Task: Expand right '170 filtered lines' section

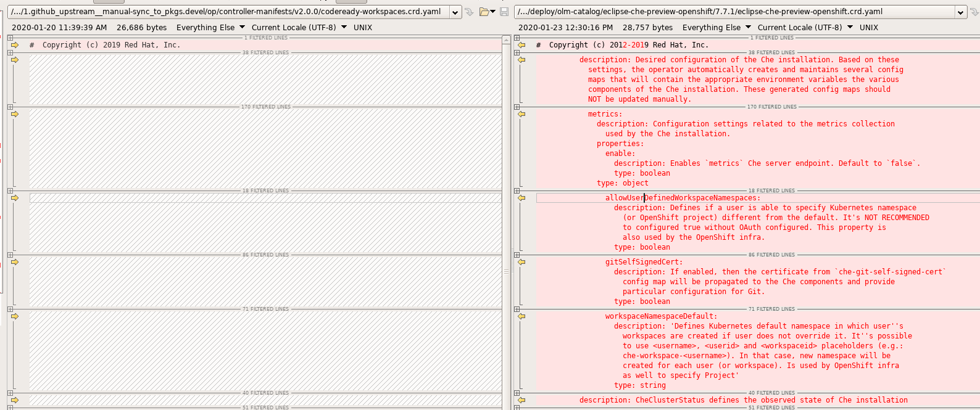Action: [517, 107]
